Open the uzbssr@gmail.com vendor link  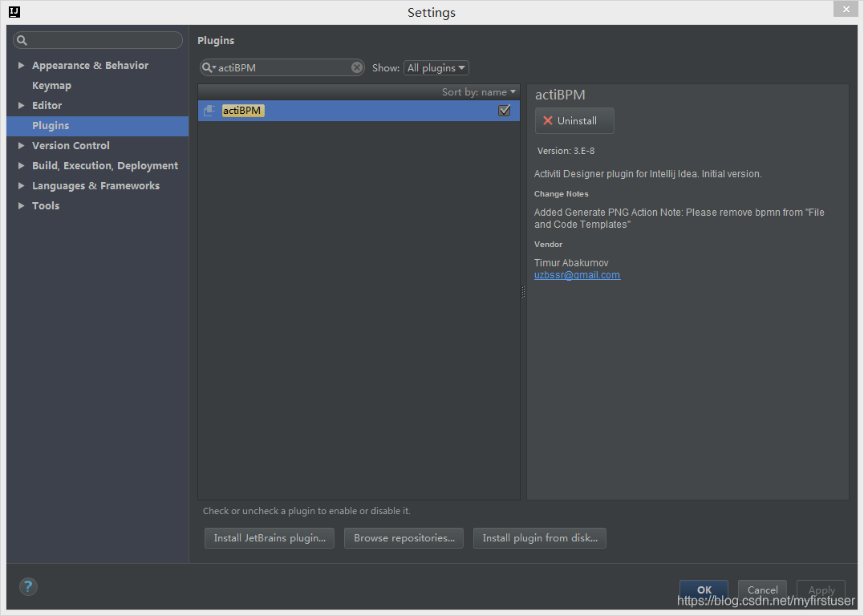point(577,275)
